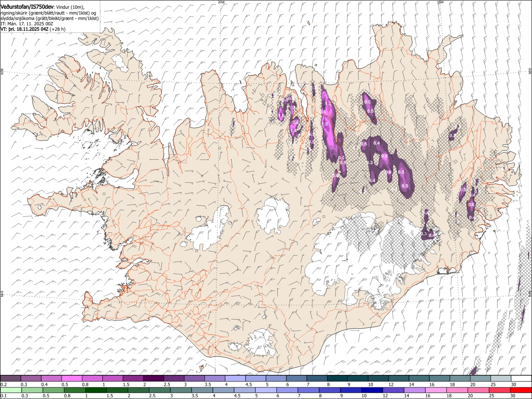The width and height of the screenshot is (532, 399).
Task: Click the '25' label on the upper scale
Action: coord(493,384)
